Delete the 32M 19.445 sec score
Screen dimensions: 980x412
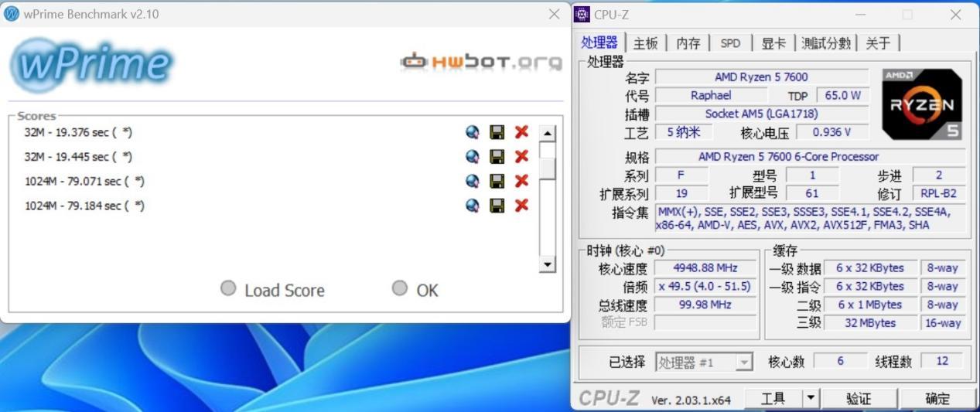521,156
